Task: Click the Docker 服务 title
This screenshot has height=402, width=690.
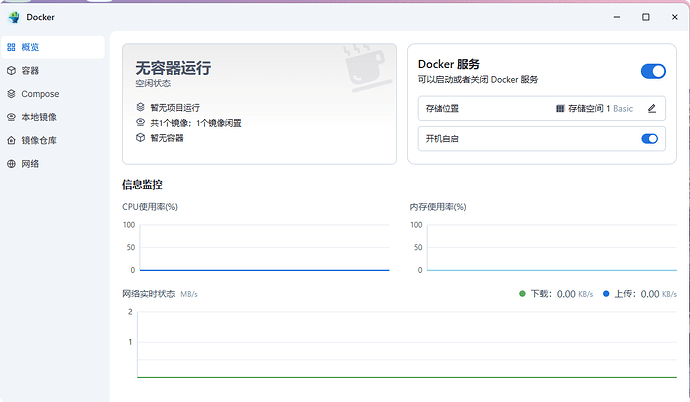Action: coord(449,64)
